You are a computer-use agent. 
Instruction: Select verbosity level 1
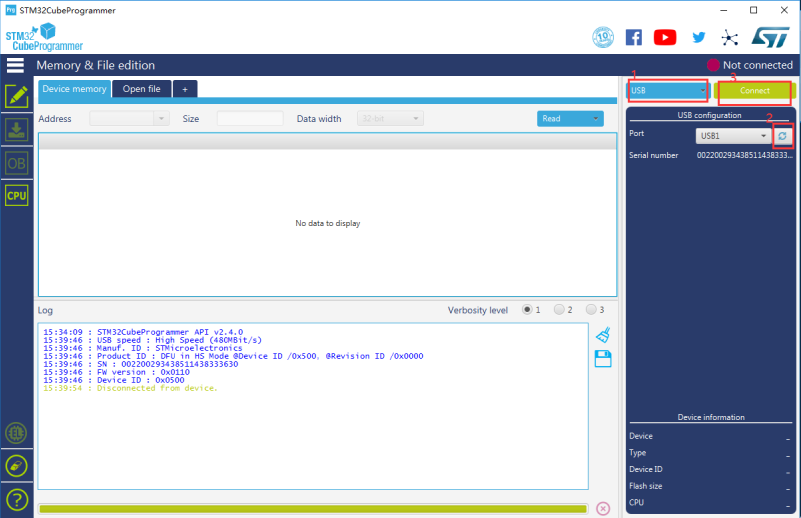point(527,310)
